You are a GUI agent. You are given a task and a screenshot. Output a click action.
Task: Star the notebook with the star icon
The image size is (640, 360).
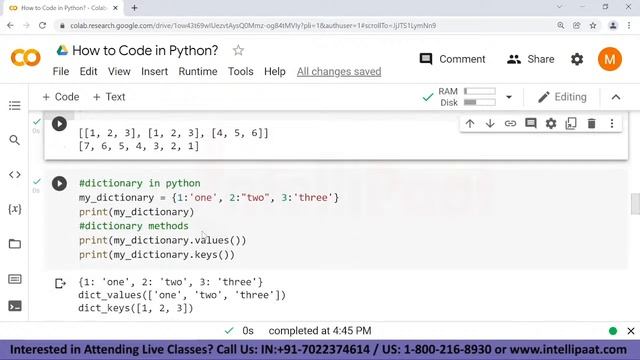pyautogui.click(x=238, y=51)
